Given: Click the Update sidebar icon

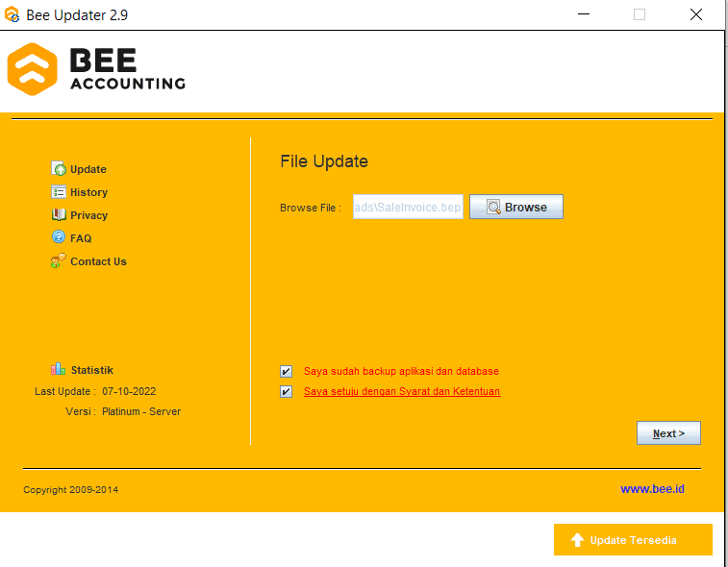Looking at the screenshot, I should (x=59, y=169).
